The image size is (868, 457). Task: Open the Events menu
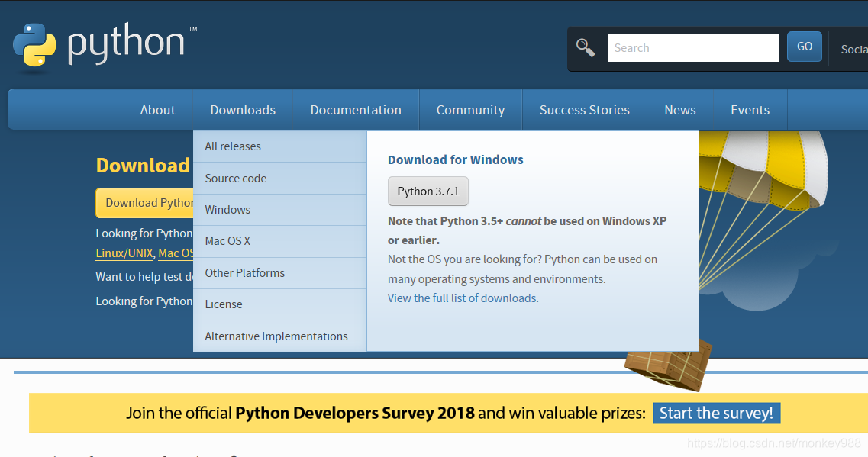[x=750, y=110]
